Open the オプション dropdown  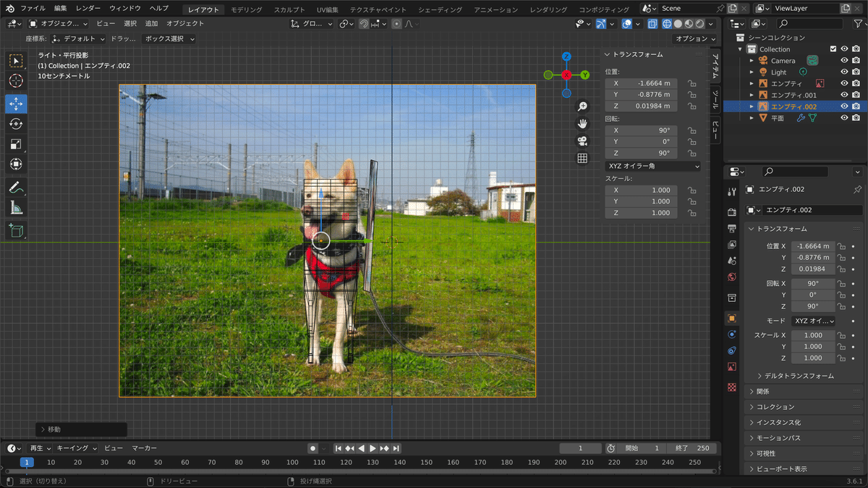(x=694, y=38)
